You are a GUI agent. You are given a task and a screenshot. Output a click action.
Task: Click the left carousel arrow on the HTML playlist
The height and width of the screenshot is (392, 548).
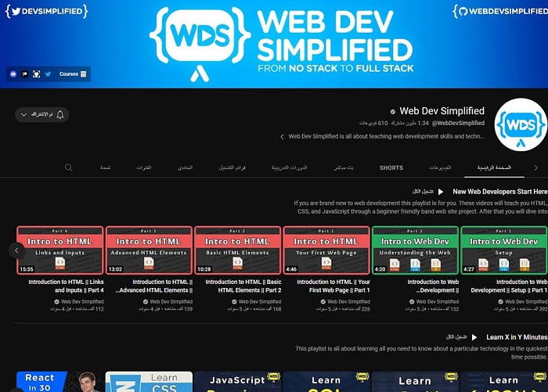[16, 250]
